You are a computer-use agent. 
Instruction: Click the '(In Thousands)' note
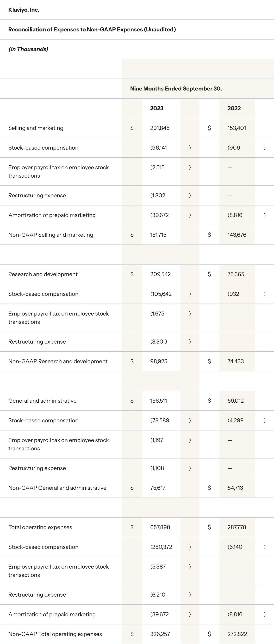(x=28, y=49)
